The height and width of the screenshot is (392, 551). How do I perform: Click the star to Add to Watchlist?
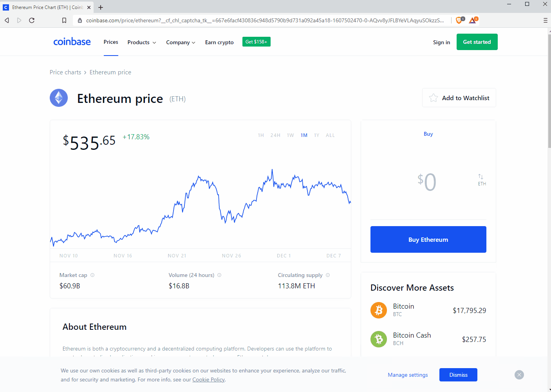point(433,97)
